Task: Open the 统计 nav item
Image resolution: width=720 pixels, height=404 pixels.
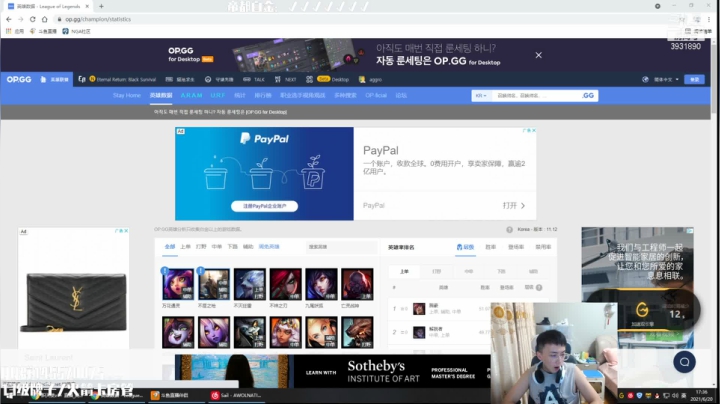Action: coord(240,95)
